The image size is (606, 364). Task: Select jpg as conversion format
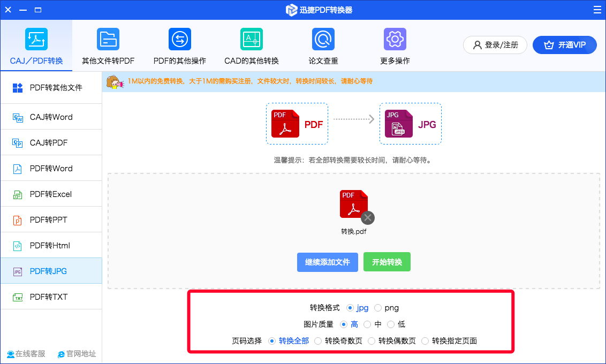tap(350, 308)
